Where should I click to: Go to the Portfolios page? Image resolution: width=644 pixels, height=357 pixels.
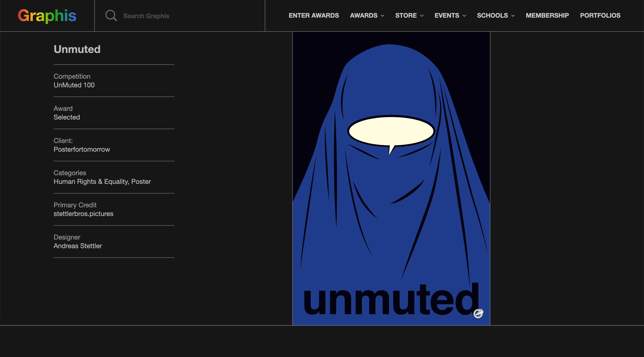coord(600,15)
